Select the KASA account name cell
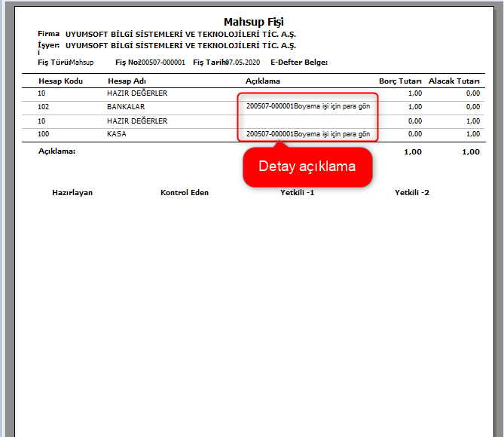 (117, 134)
